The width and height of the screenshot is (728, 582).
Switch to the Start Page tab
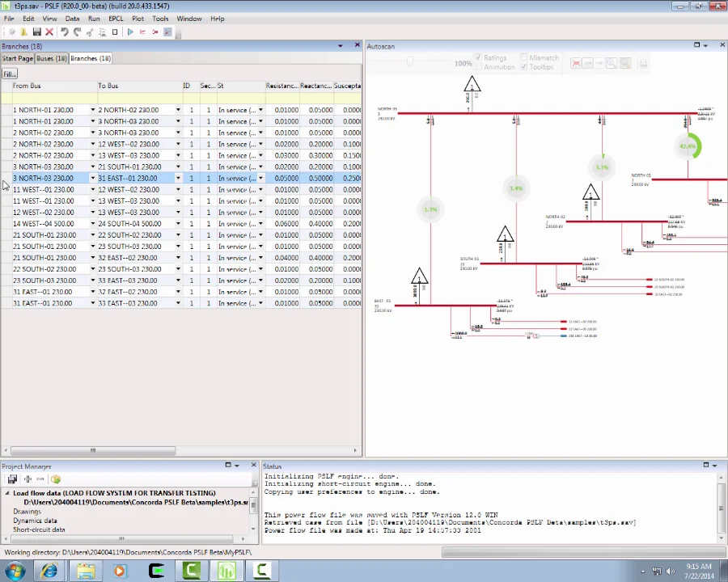[x=17, y=58]
